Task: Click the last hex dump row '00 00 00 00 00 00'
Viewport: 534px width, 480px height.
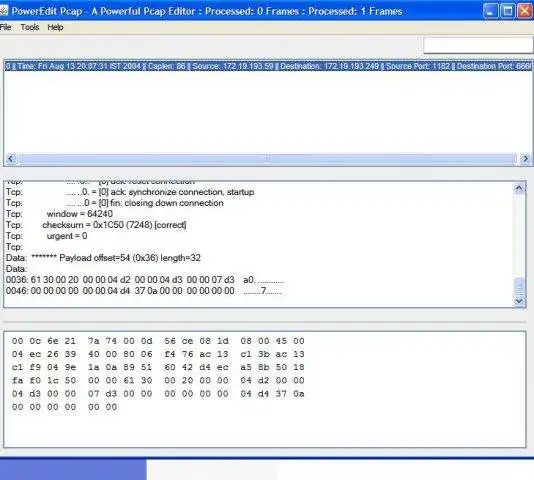Action: pos(64,407)
